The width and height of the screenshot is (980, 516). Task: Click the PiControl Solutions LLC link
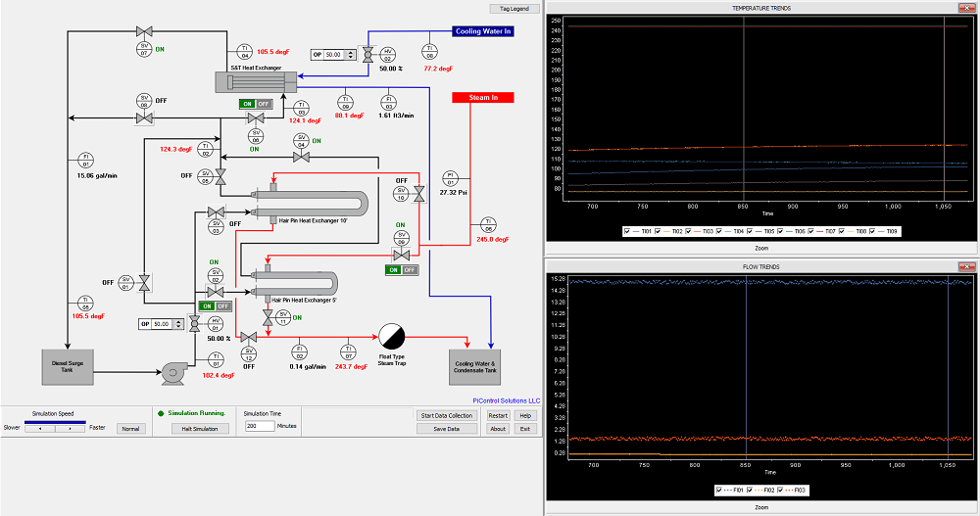tap(507, 401)
